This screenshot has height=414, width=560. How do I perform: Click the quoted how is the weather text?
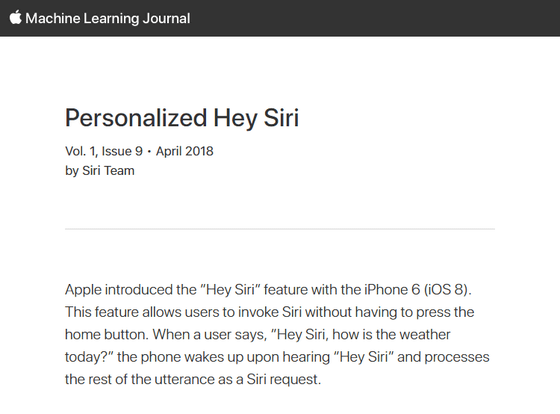click(391, 335)
